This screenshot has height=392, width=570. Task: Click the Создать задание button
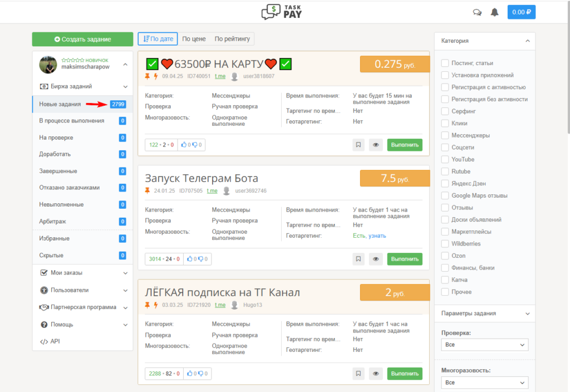click(x=82, y=40)
